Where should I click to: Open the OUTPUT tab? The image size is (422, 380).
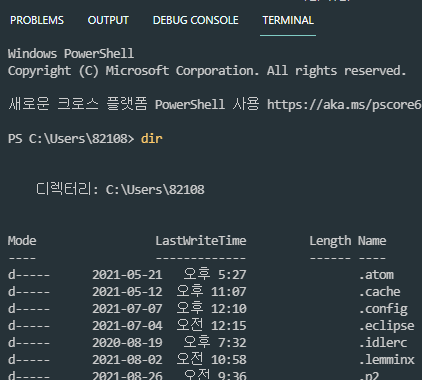[108, 20]
